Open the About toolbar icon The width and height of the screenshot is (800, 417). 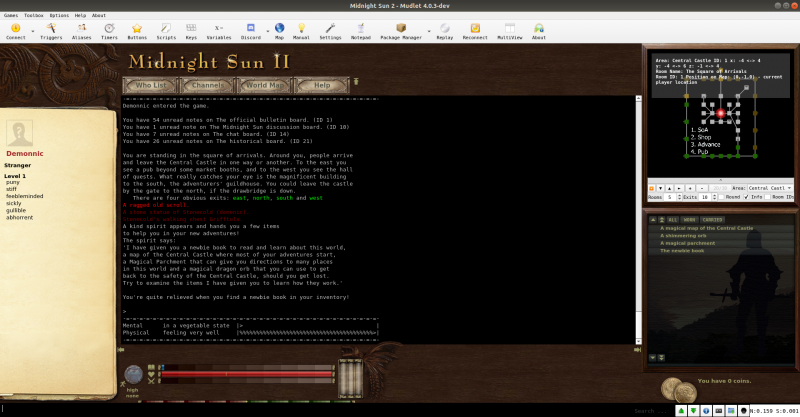[x=539, y=31]
